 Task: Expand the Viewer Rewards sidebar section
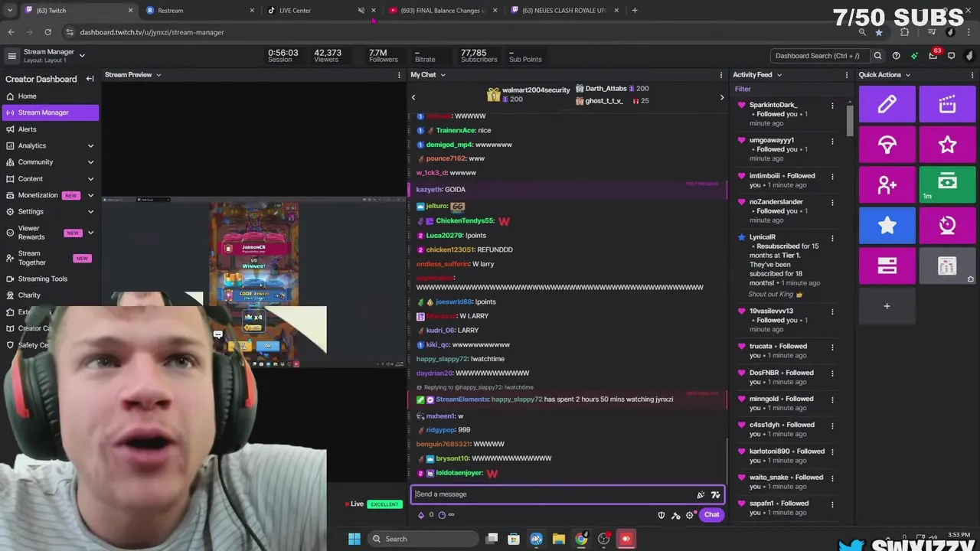[x=90, y=233]
